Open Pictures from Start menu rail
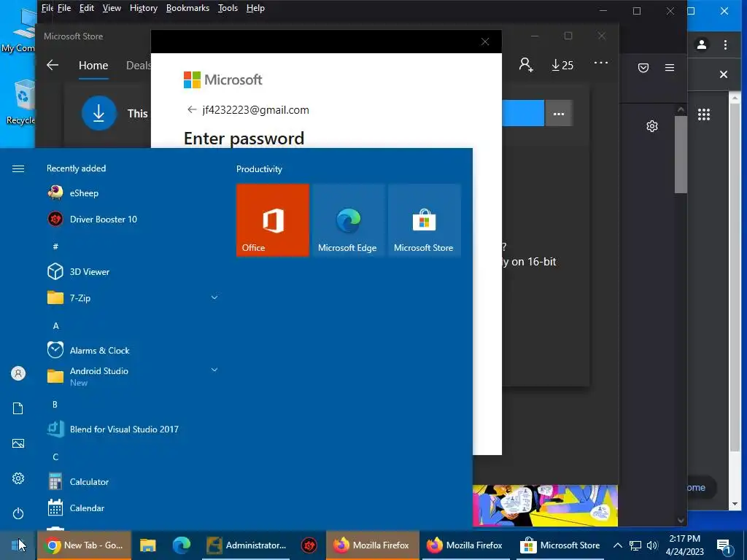This screenshot has width=747, height=560. pyautogui.click(x=18, y=443)
